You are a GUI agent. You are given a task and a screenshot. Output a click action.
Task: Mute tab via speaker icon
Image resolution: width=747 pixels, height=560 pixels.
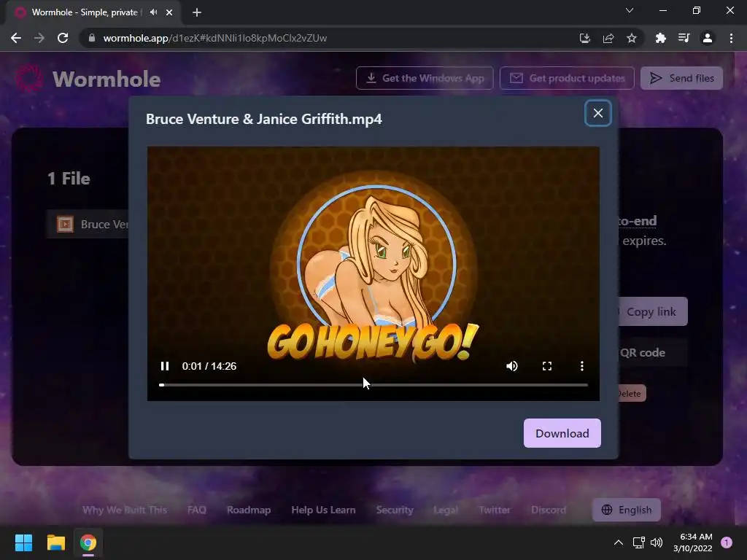[153, 12]
